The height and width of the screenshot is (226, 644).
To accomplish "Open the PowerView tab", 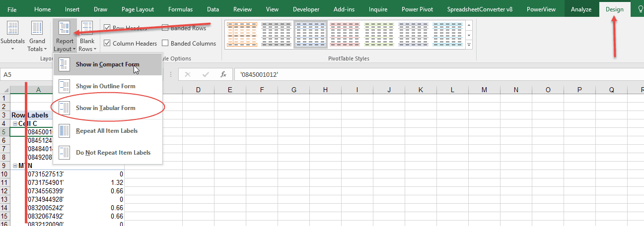I will coord(541,9).
